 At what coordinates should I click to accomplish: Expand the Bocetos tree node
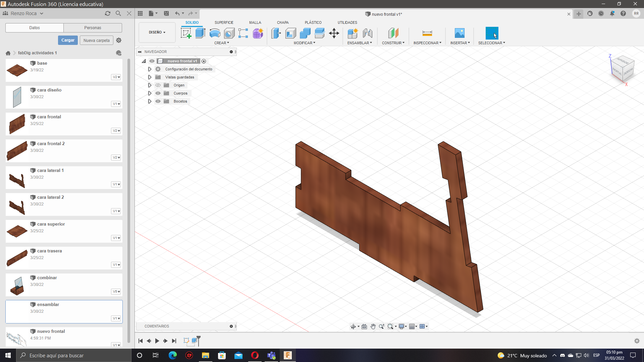150,101
